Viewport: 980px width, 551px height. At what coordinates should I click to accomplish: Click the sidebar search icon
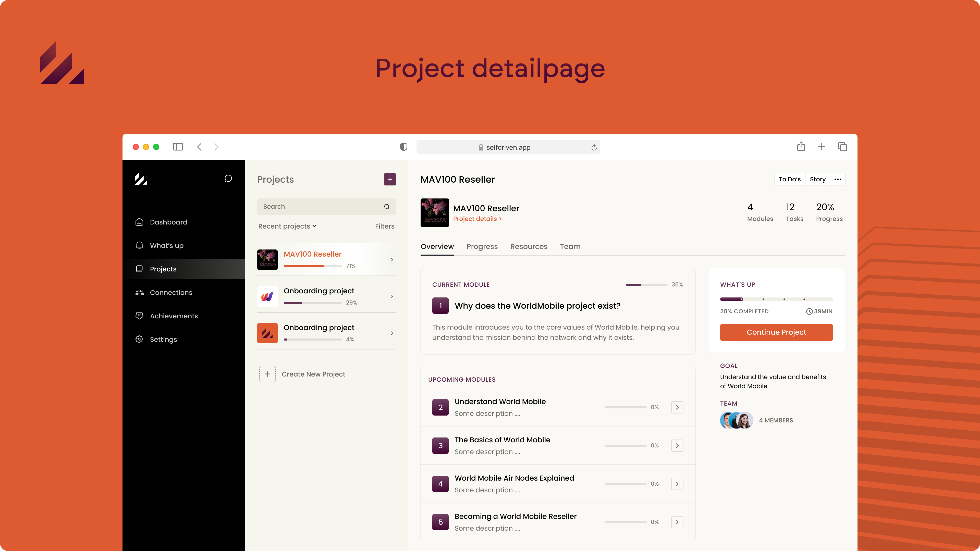(228, 179)
